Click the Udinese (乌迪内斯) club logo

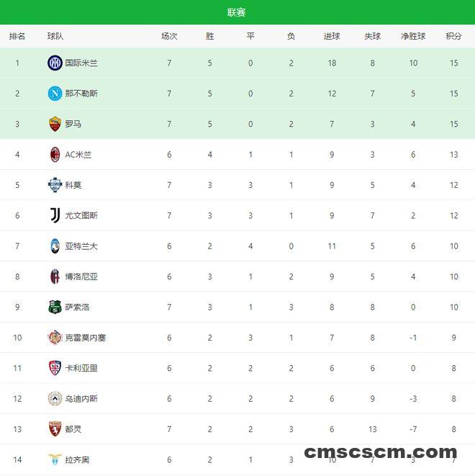point(55,398)
